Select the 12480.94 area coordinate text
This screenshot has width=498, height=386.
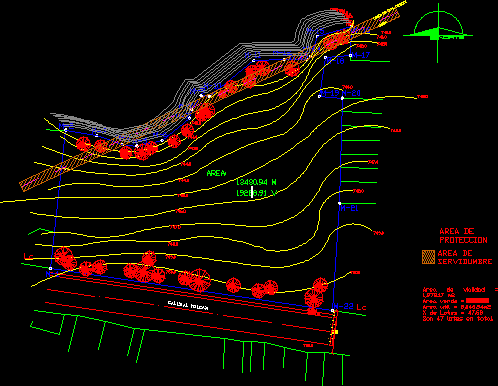[256, 182]
